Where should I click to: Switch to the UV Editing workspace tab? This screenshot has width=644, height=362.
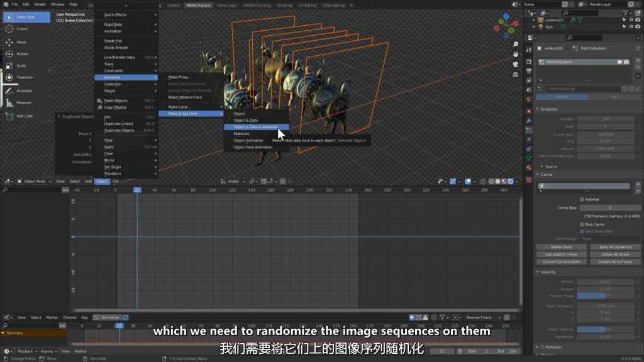[x=306, y=5]
